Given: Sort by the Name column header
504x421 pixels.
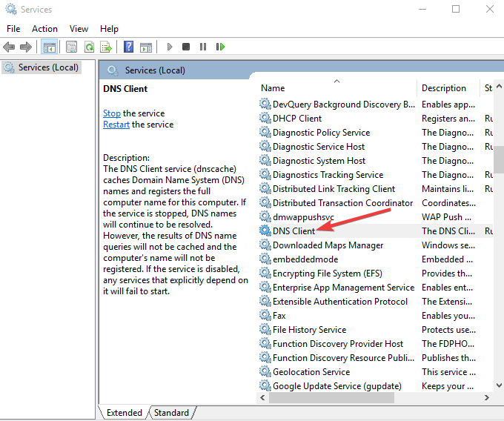Looking at the screenshot, I should click(x=336, y=88).
